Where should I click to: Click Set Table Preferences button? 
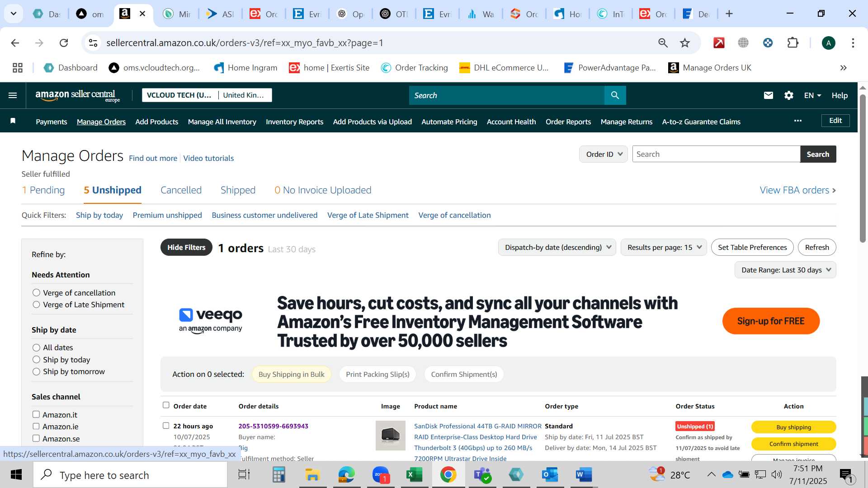(x=752, y=247)
